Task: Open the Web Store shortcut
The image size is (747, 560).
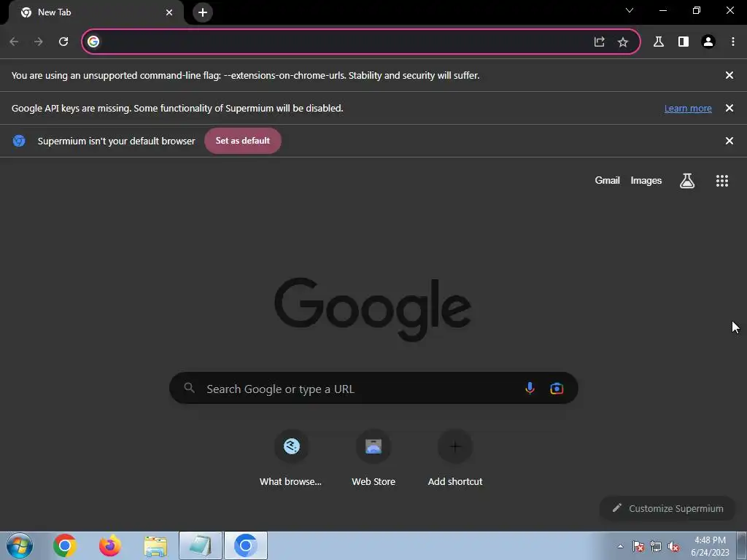Action: (x=373, y=458)
